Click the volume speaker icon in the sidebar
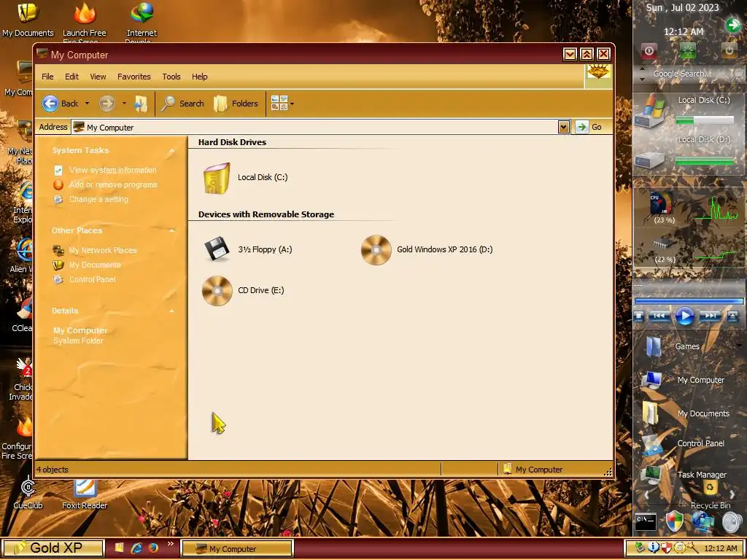 [732, 522]
